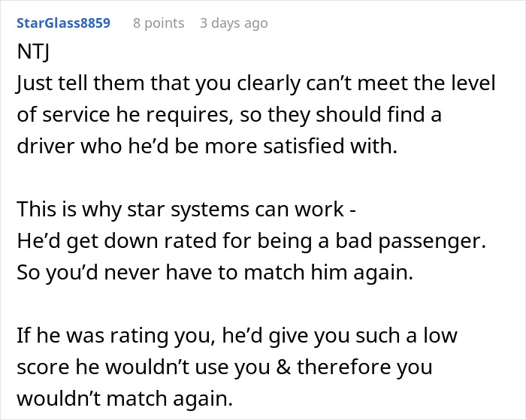Click the line starting "Just tell them"
This screenshot has height=420, width=526.
tap(255, 84)
